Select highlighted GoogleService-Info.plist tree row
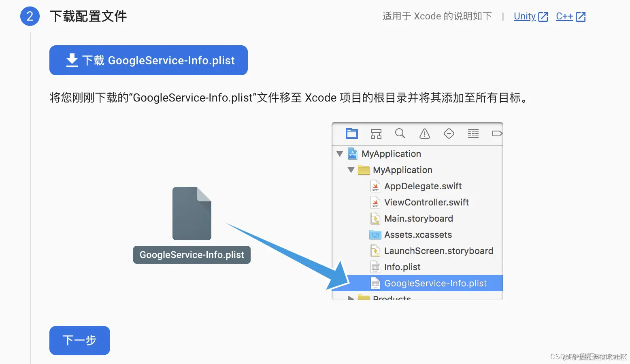The width and height of the screenshot is (630, 364). click(x=417, y=283)
